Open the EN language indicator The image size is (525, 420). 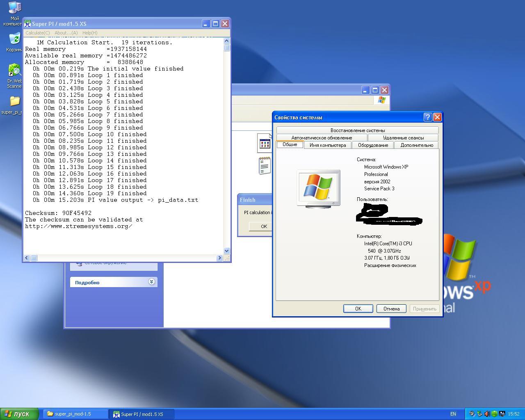[453, 414]
